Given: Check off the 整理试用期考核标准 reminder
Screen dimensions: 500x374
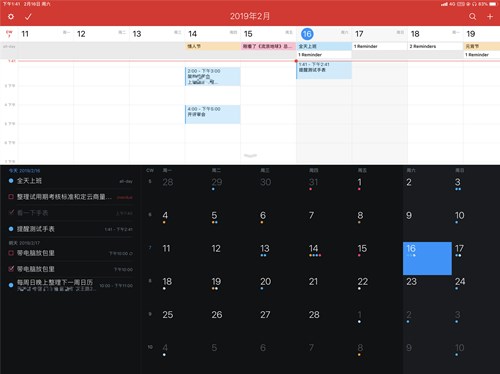Looking at the screenshot, I should [x=11, y=197].
